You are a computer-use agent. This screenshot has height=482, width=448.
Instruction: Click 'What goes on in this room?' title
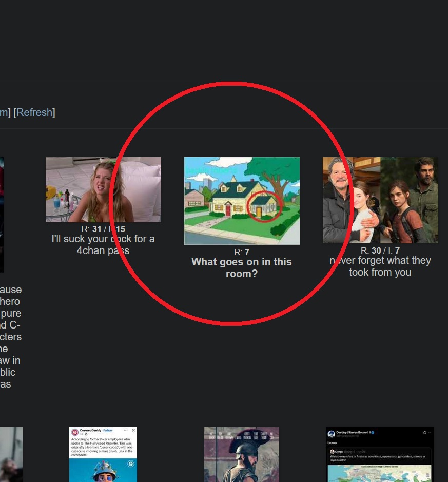pos(242,268)
